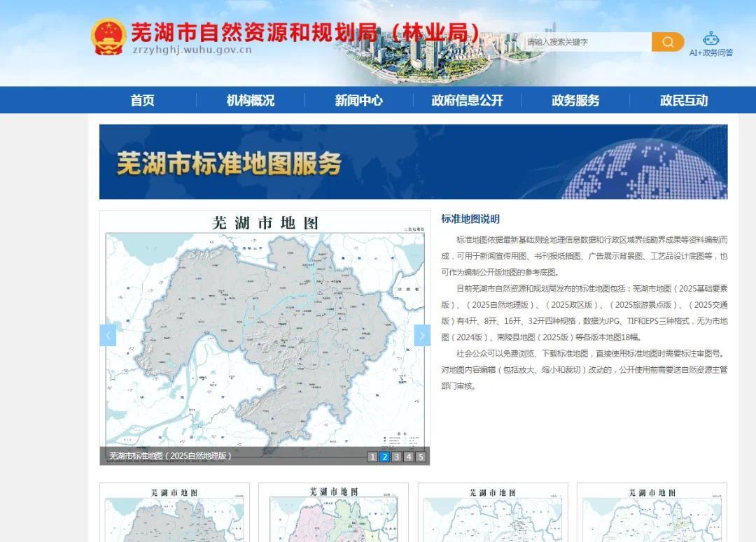
Task: Select carousel slide indicator 3
Action: (395, 457)
